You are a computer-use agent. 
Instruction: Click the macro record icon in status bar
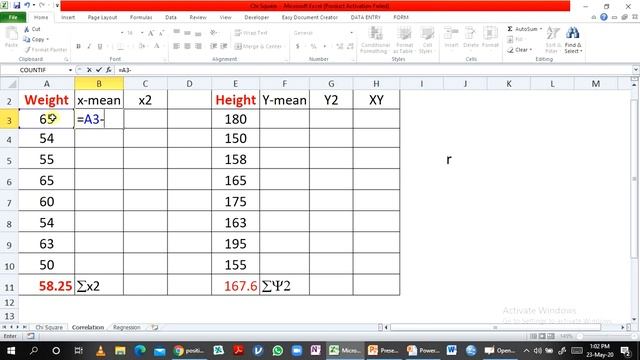click(31, 336)
